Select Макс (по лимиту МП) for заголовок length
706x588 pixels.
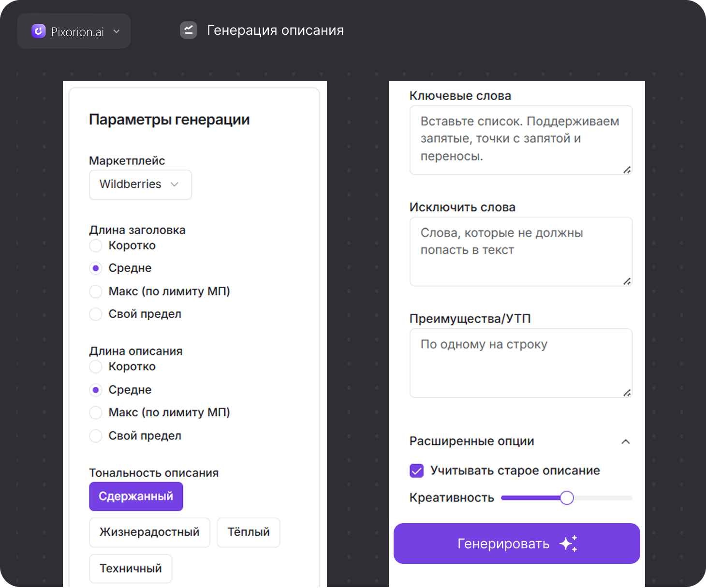click(96, 292)
